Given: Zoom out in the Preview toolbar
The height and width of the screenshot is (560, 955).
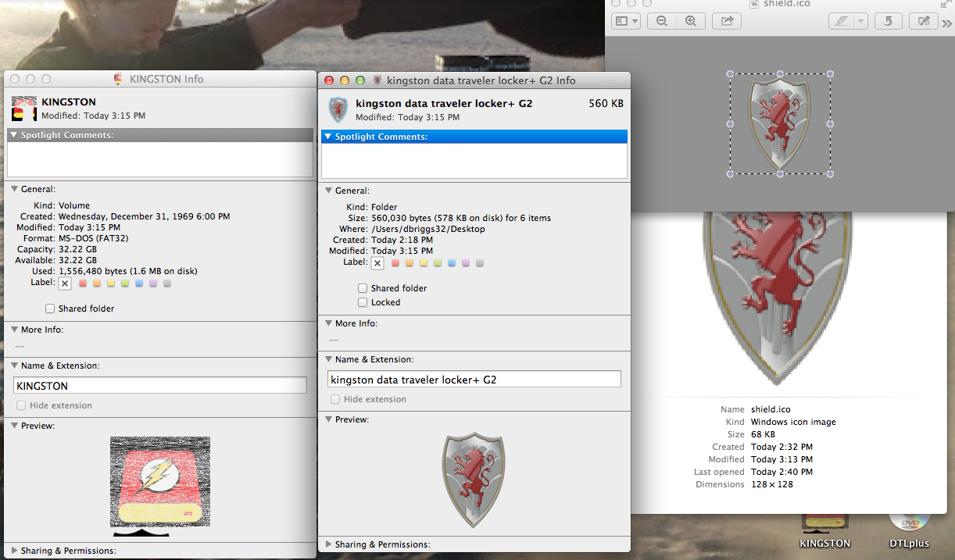Looking at the screenshot, I should [662, 21].
